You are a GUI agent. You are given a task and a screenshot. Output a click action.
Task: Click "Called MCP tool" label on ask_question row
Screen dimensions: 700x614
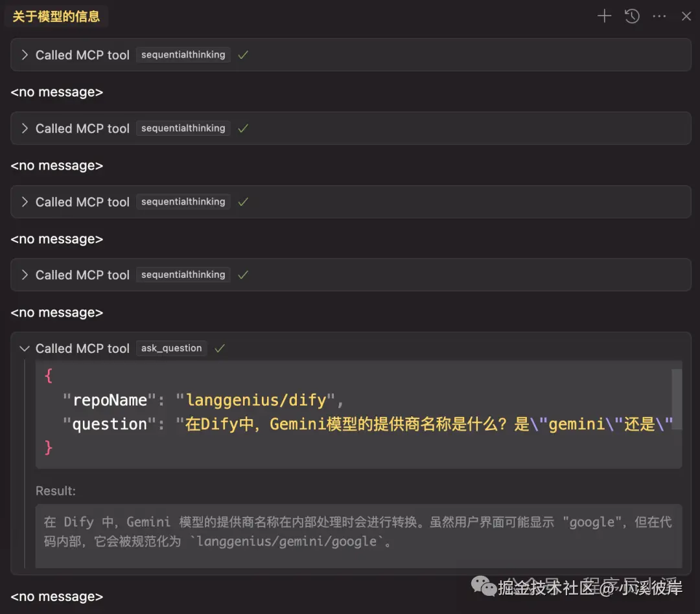82,348
